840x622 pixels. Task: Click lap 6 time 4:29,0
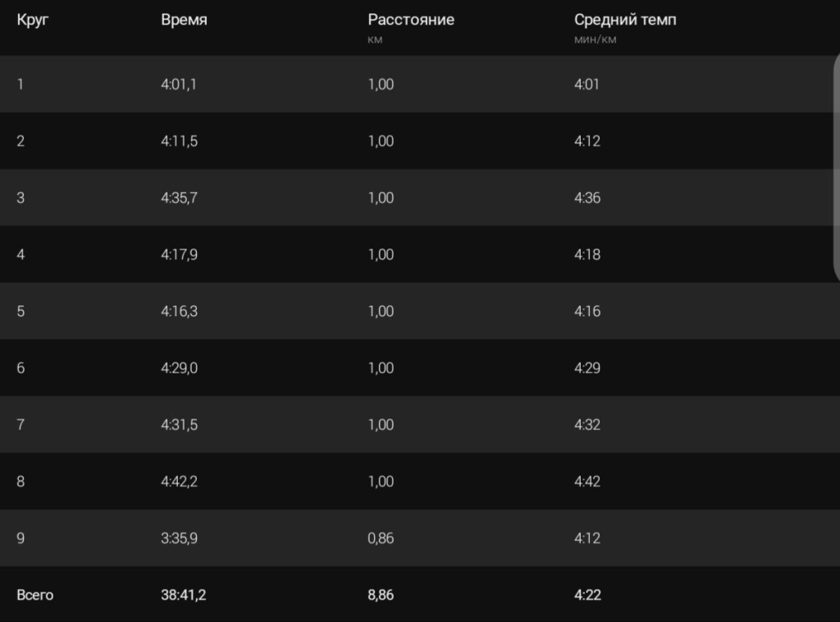179,368
